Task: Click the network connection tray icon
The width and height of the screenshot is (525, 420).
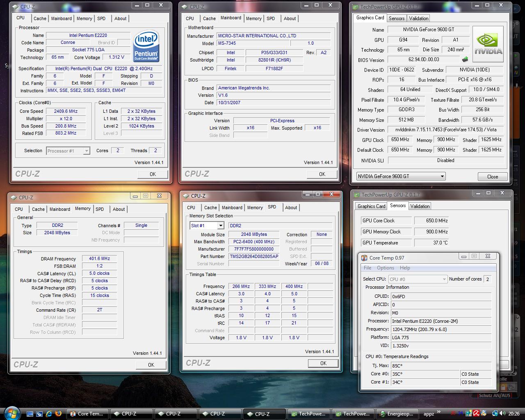Action: coord(495,413)
